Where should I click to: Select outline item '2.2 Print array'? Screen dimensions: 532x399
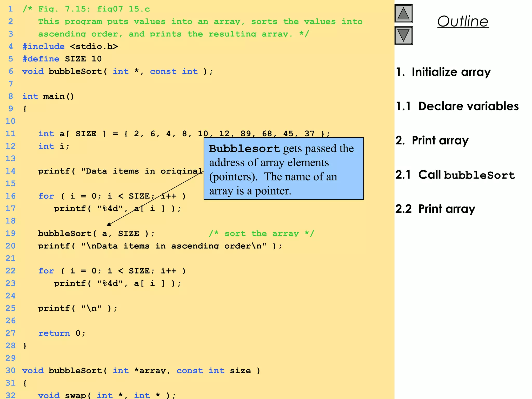[435, 209]
